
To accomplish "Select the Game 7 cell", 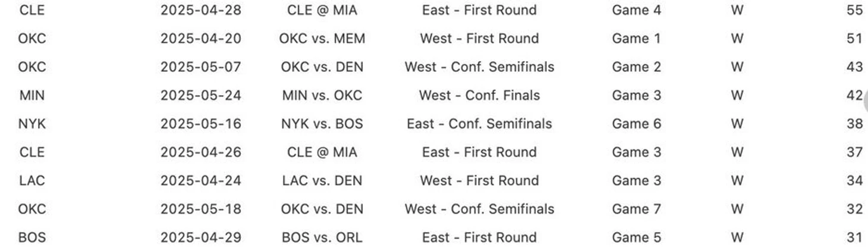I will pyautogui.click(x=636, y=209).
